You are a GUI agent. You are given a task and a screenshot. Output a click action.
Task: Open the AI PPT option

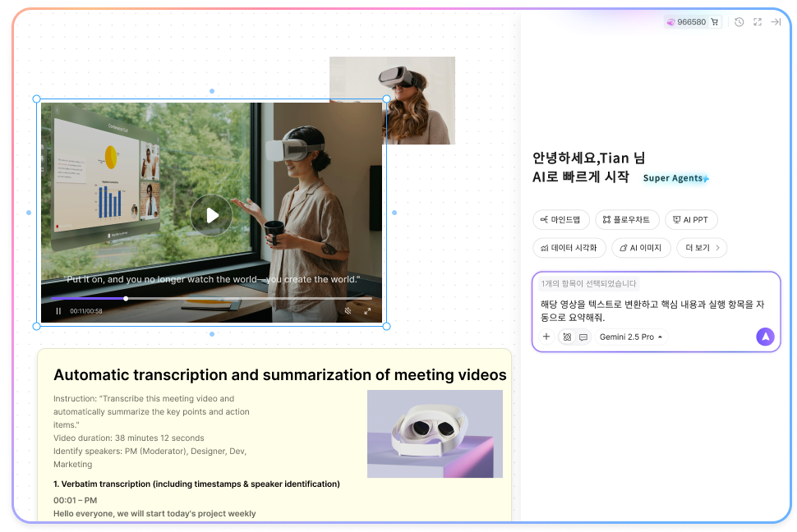pyautogui.click(x=691, y=219)
